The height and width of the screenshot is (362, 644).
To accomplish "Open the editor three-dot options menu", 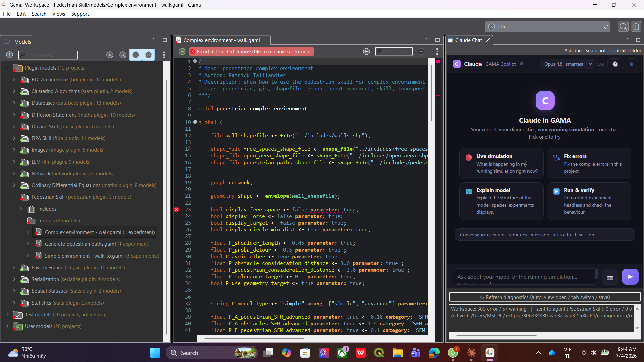I will click(x=437, y=51).
